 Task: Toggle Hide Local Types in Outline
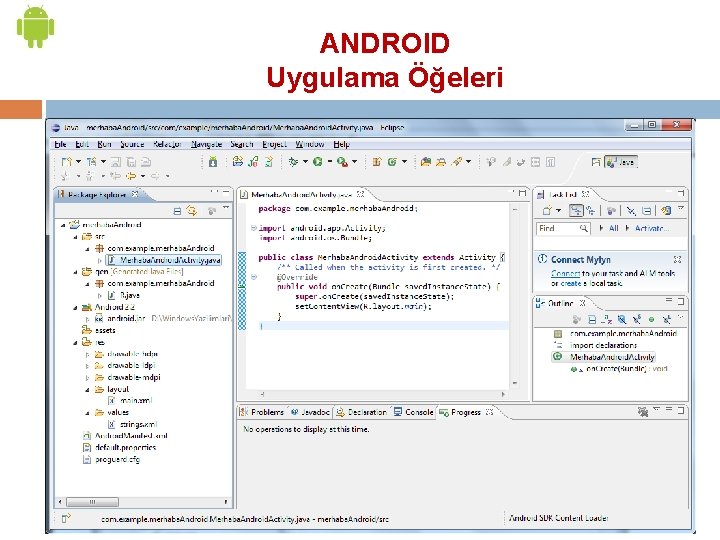click(x=667, y=319)
